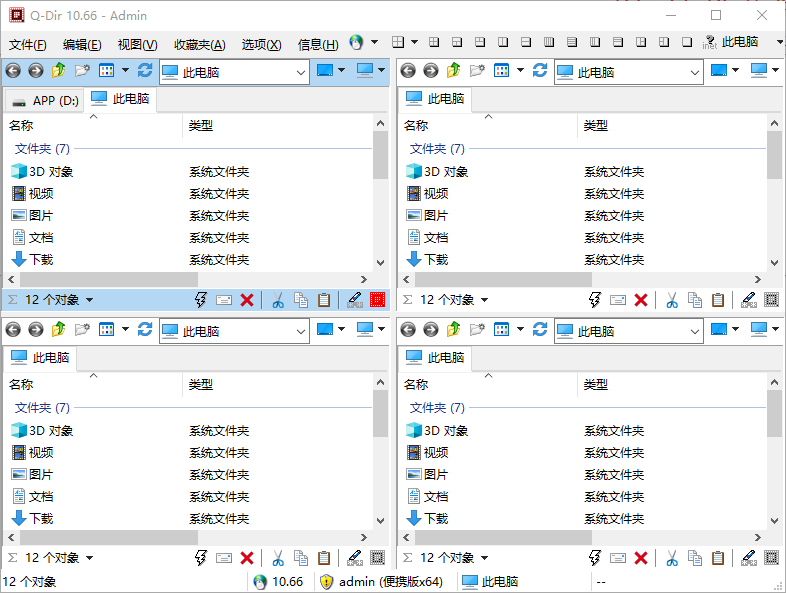The image size is (786, 593).
Task: Switch to the APP (D:) tab
Action: (x=45, y=100)
